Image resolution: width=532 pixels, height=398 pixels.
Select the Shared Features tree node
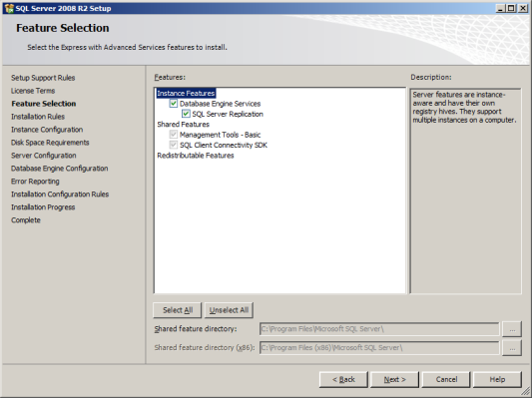click(x=184, y=125)
